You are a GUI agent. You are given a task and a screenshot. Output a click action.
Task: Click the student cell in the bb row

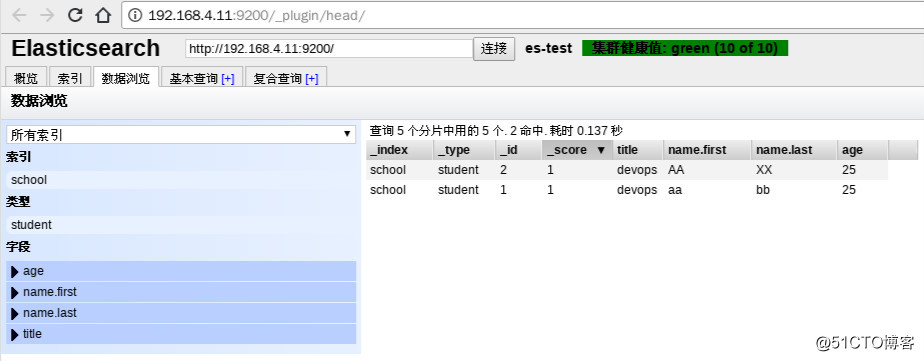[x=464, y=190]
